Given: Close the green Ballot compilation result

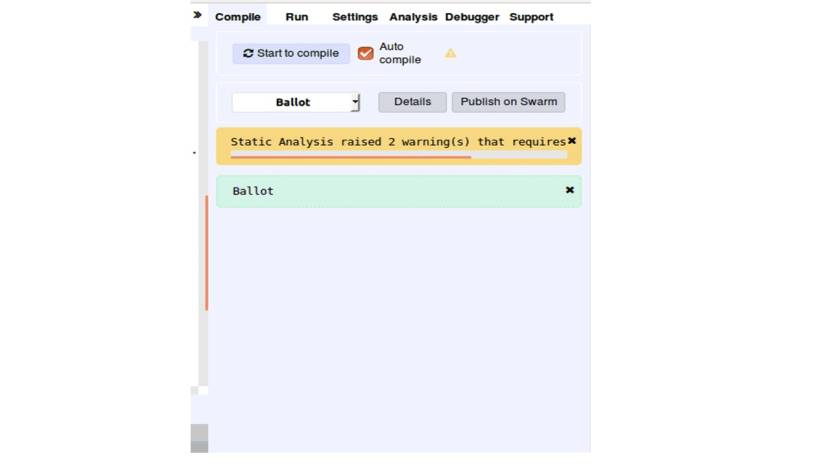Looking at the screenshot, I should [570, 190].
